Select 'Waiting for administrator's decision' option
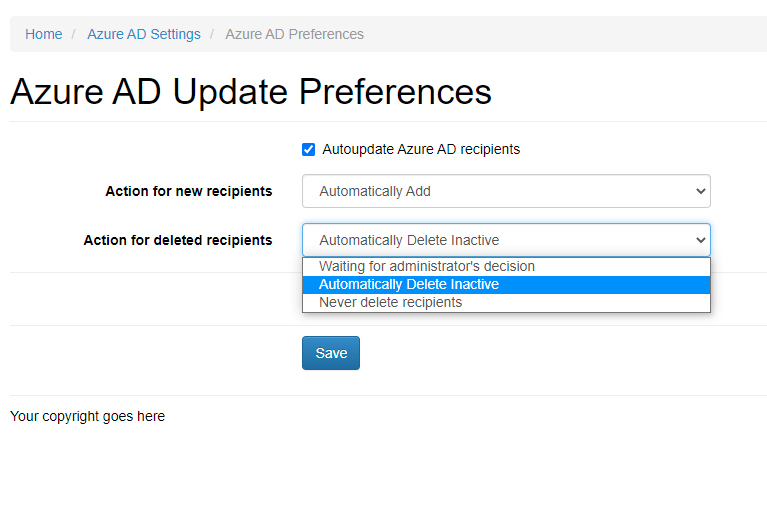This screenshot has height=506, width=767. pyautogui.click(x=427, y=267)
